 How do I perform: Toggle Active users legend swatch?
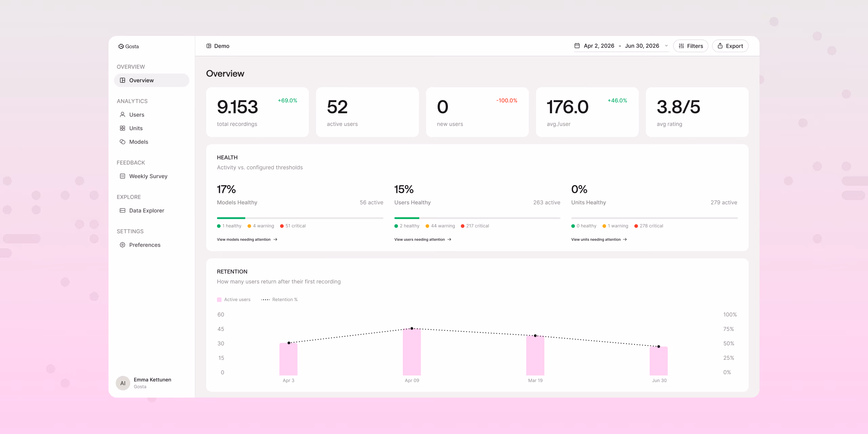(x=219, y=300)
